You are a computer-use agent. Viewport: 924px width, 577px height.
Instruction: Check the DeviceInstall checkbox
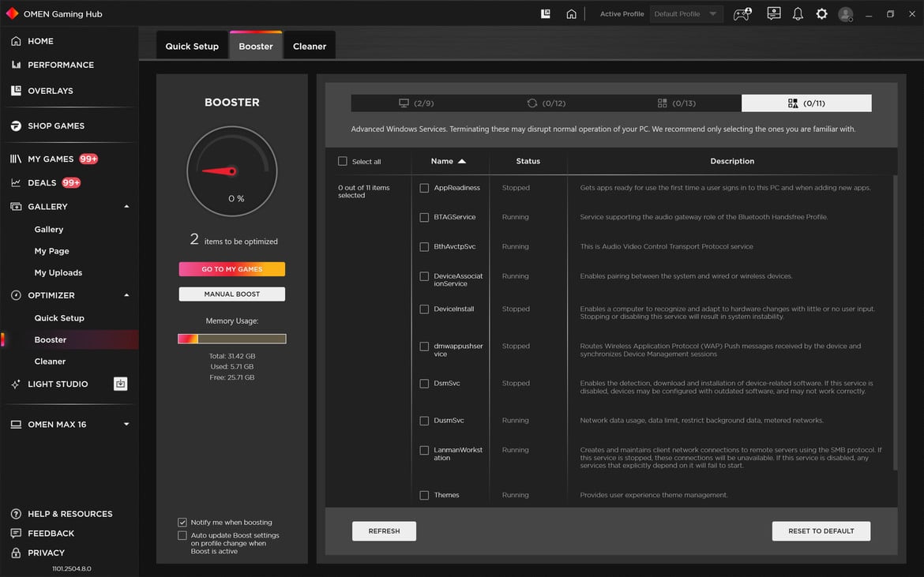(424, 309)
